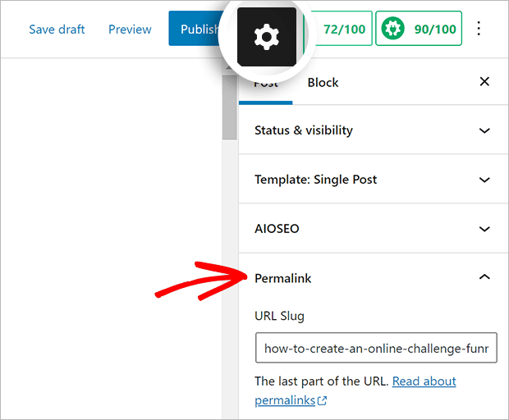Click the settings gear icon
This screenshot has height=420, width=509.
coord(266,37)
